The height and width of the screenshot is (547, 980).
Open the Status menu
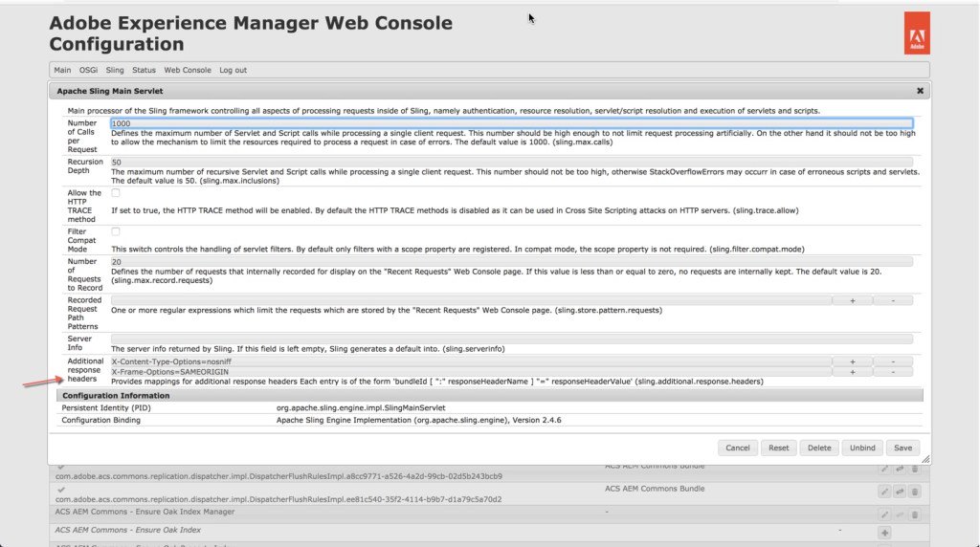[x=144, y=70]
